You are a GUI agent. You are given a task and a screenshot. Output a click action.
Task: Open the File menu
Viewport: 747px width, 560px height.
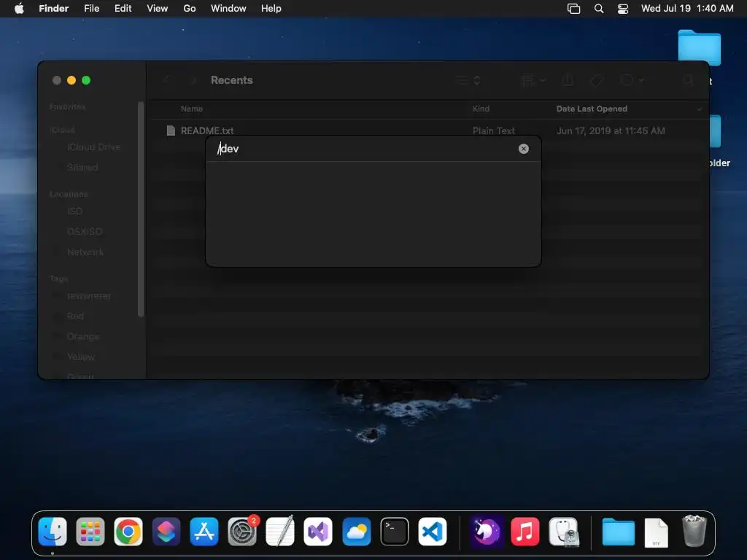91,9
